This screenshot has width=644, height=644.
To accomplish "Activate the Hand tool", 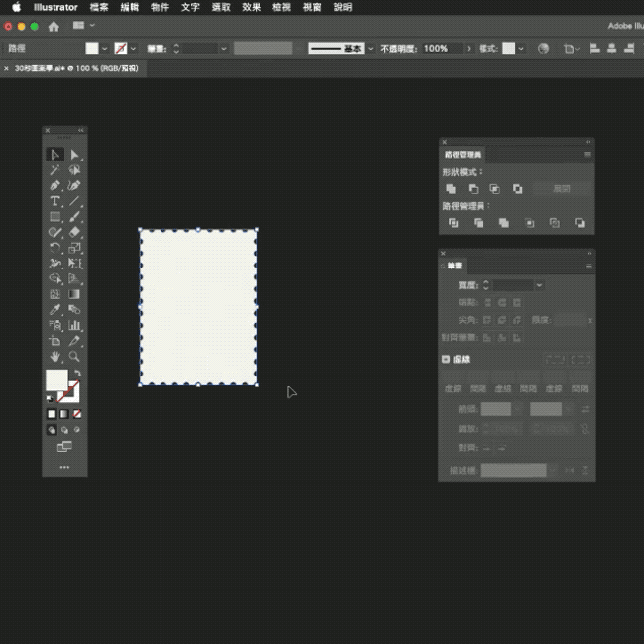I will (55, 356).
